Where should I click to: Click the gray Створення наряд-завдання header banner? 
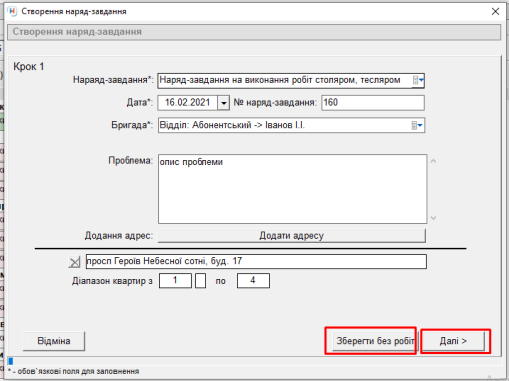[254, 32]
